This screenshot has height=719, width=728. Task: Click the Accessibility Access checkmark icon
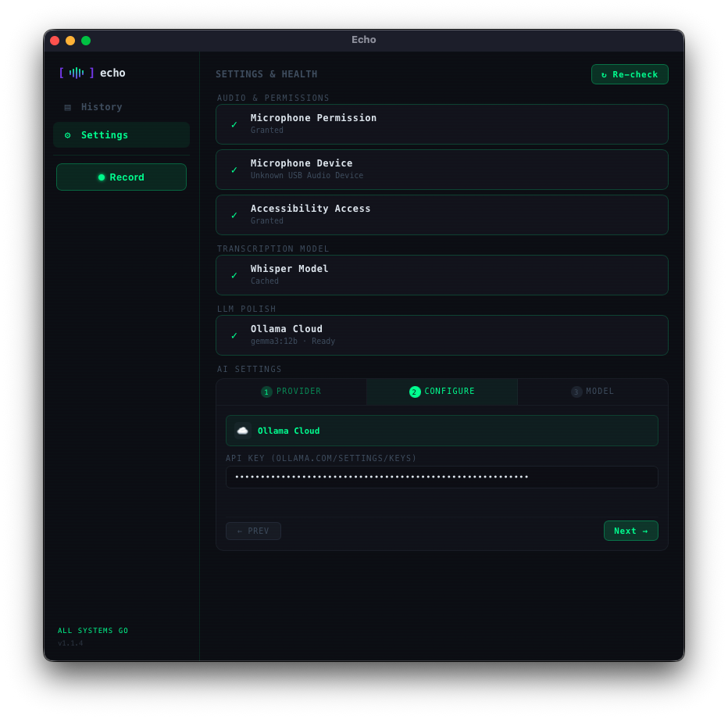pyautogui.click(x=234, y=215)
